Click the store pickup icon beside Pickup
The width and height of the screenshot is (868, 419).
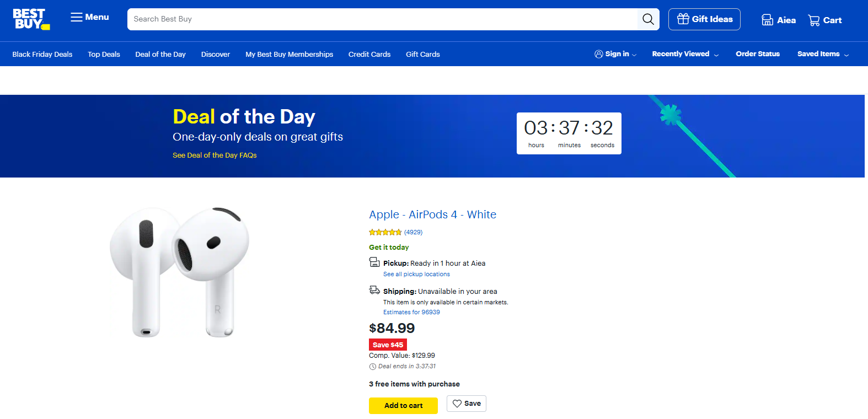374,262
